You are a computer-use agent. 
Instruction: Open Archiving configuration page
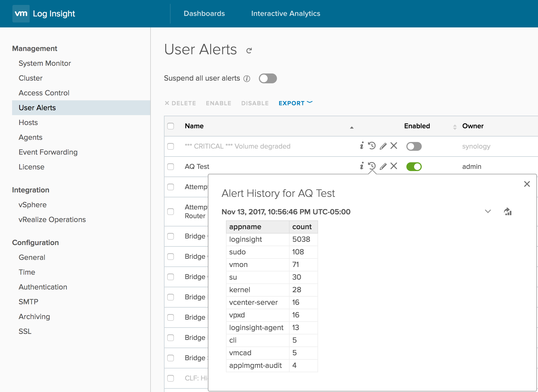pos(34,317)
